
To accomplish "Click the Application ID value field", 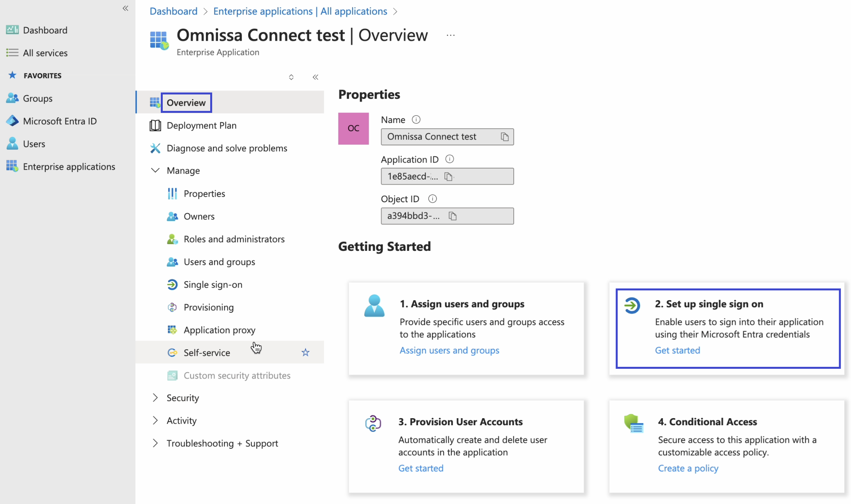I will point(447,176).
